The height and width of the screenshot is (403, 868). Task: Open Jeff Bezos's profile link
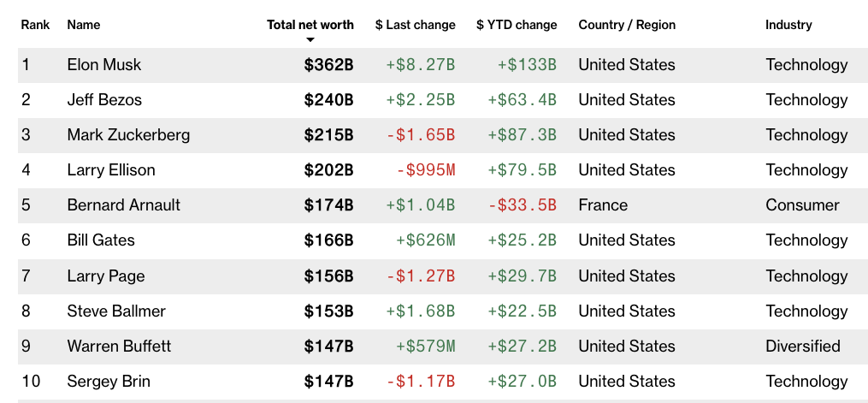click(x=104, y=100)
